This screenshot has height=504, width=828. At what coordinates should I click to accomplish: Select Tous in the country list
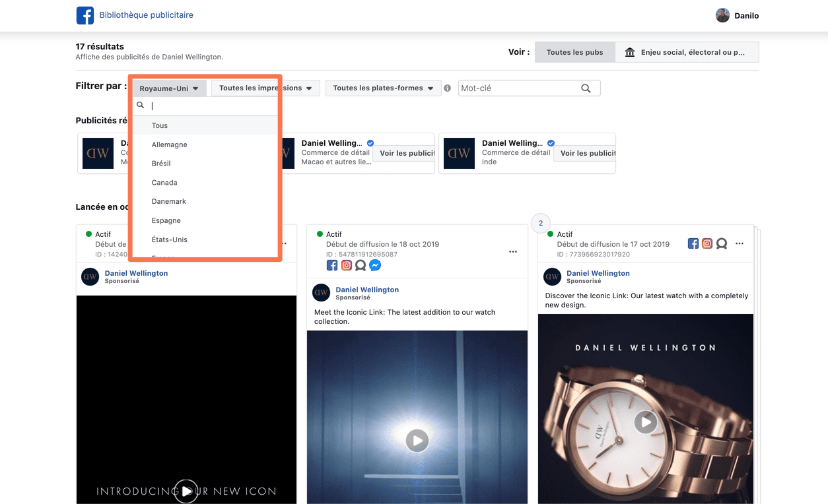coord(205,125)
